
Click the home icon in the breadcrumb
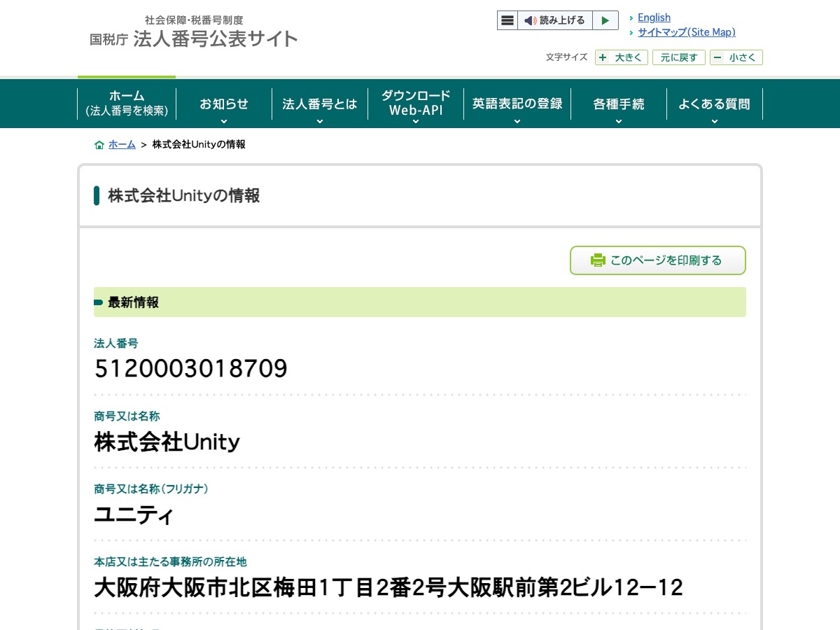click(x=99, y=145)
